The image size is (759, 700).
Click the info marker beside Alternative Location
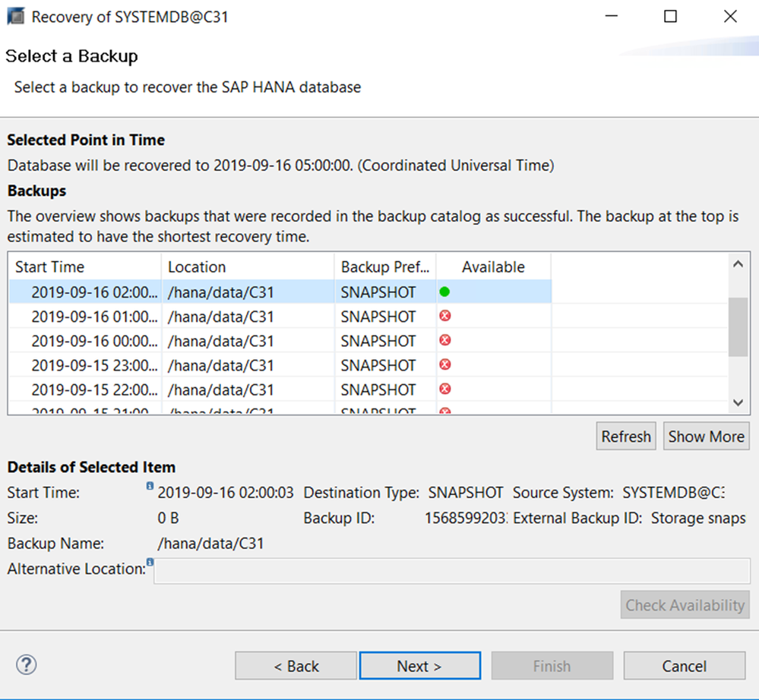point(150,562)
